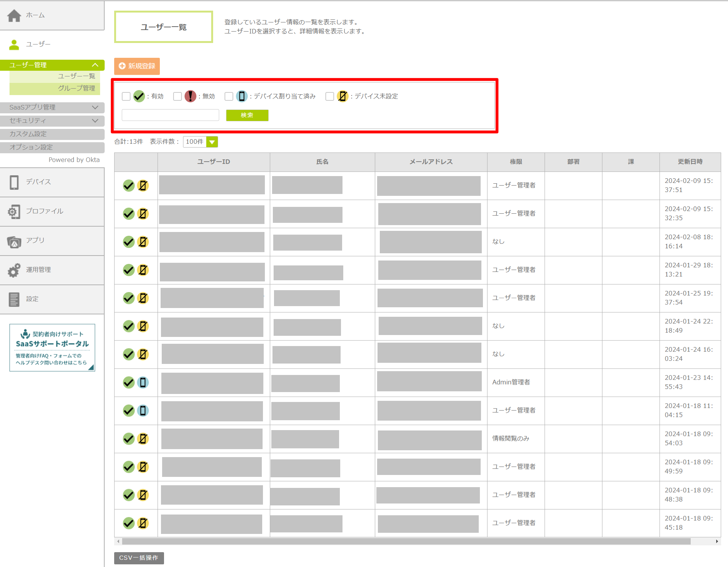Viewport: 728px width, 567px height.
Task: Click the 設定 document icon
Action: (14, 299)
